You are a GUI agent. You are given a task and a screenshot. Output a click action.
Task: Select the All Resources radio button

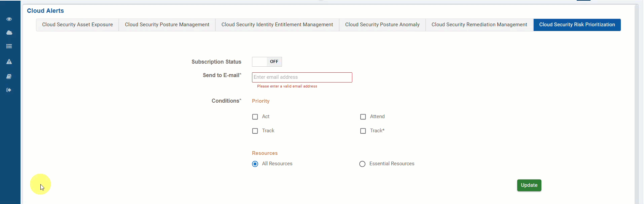[x=255, y=164]
